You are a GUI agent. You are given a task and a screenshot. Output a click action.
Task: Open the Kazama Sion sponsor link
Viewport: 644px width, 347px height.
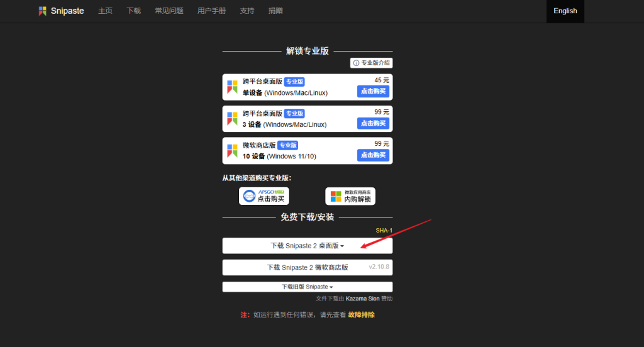tap(363, 299)
